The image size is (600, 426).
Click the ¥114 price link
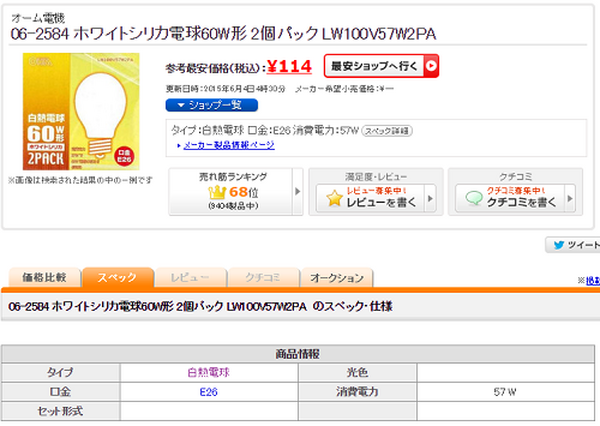click(x=289, y=67)
